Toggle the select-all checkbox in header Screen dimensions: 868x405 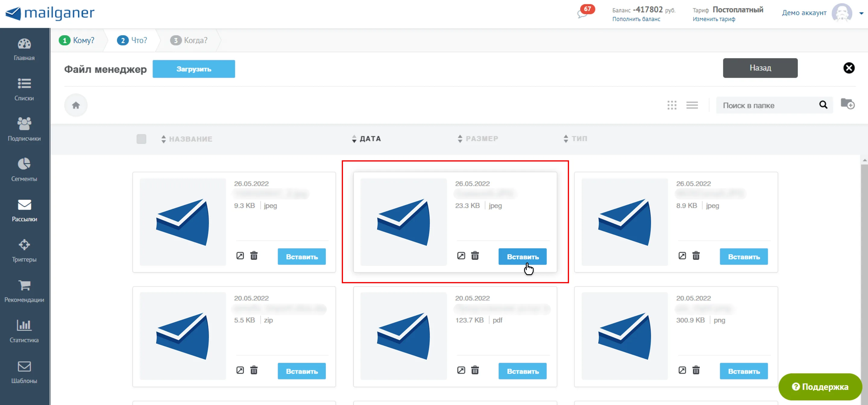click(142, 139)
